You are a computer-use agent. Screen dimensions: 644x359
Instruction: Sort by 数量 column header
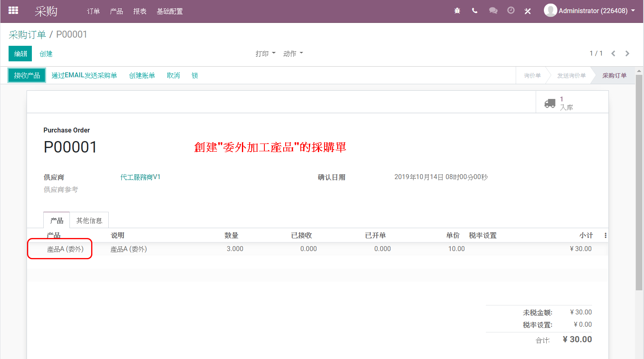[231, 236]
